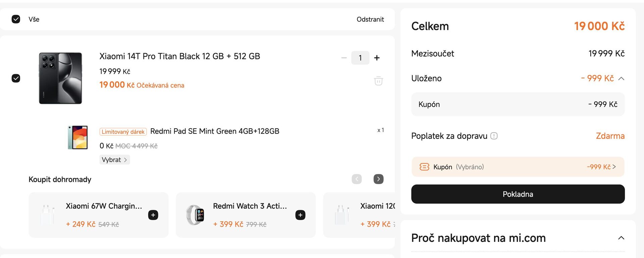Click the Xiaomi 14T Pro product image
Image resolution: width=644 pixels, height=258 pixels.
point(60,78)
